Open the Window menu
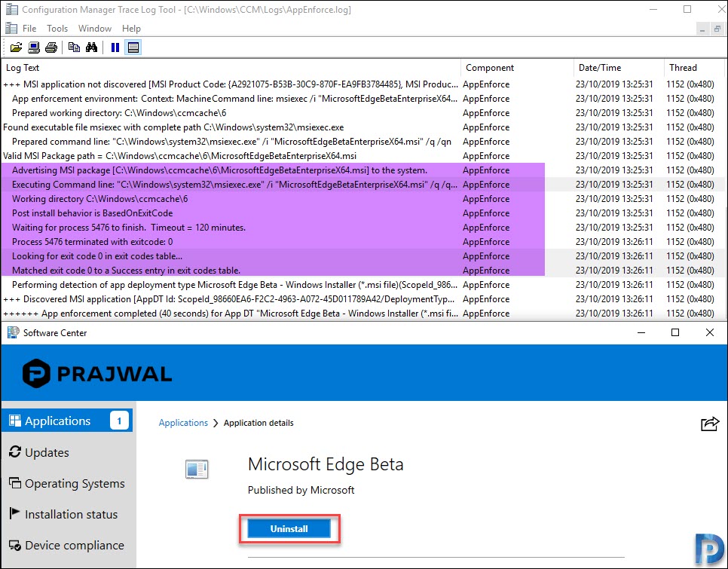 [95, 29]
